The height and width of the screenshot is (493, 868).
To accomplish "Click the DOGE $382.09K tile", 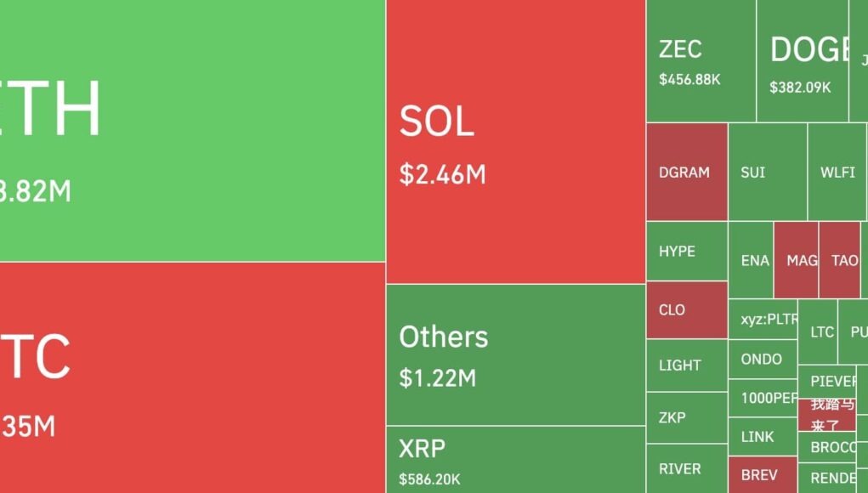I will coord(802,61).
